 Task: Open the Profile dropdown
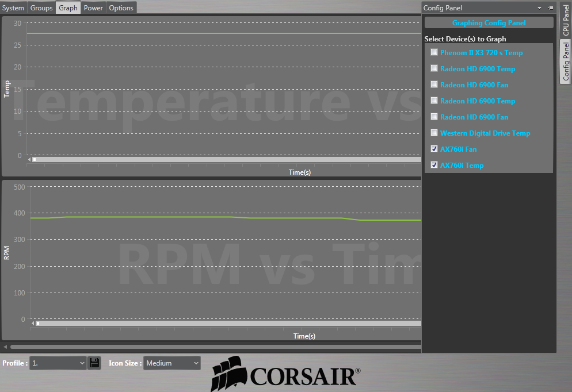[x=58, y=363]
